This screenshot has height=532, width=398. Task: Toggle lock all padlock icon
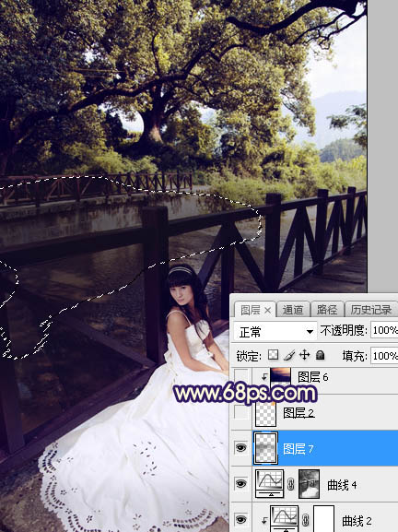[x=320, y=355]
